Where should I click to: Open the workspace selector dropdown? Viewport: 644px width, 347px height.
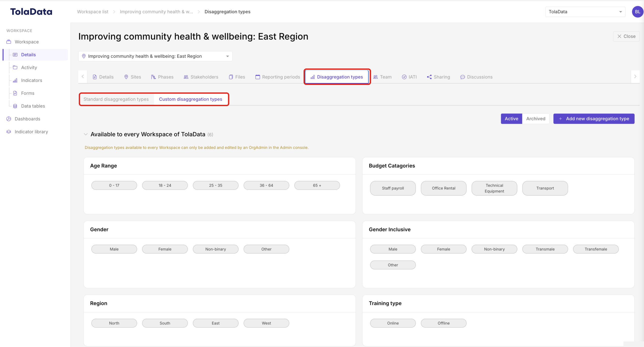tap(155, 56)
